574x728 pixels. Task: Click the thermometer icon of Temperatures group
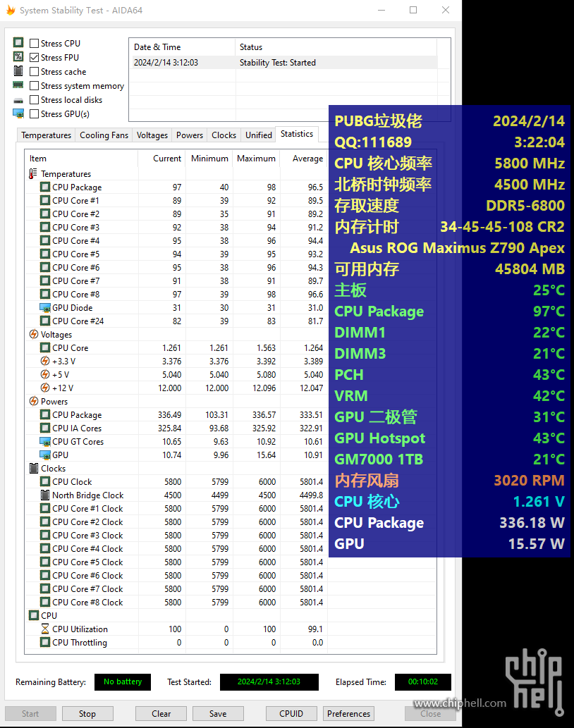click(33, 173)
